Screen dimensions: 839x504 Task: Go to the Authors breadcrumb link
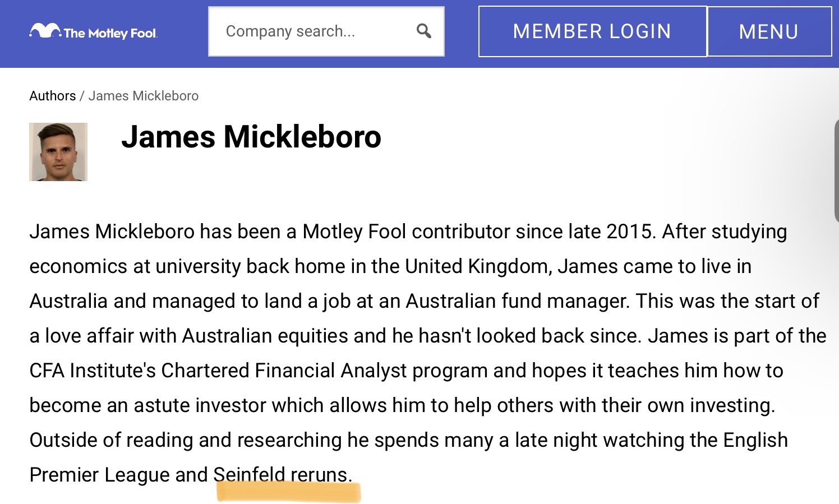52,96
